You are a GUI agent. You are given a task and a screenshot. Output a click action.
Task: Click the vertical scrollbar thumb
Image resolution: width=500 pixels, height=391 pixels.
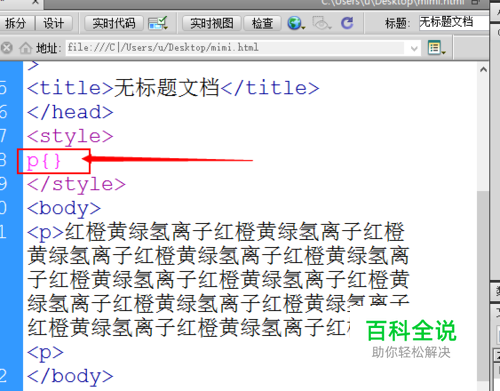[x=482, y=286]
